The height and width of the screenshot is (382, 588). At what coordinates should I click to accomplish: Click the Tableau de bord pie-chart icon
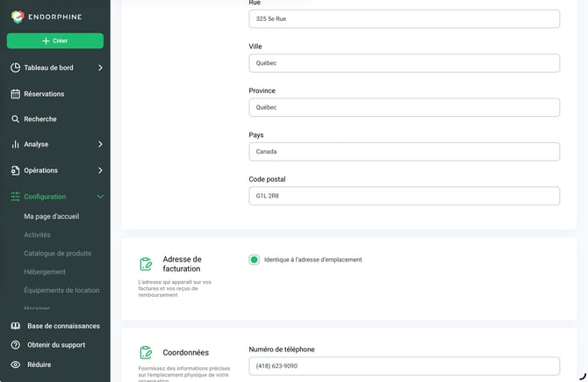click(16, 68)
